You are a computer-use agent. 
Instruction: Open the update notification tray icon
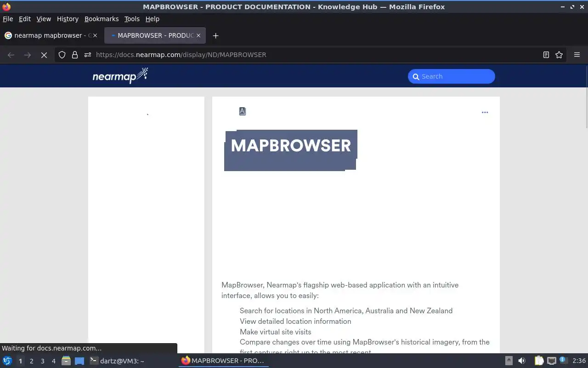(564, 361)
